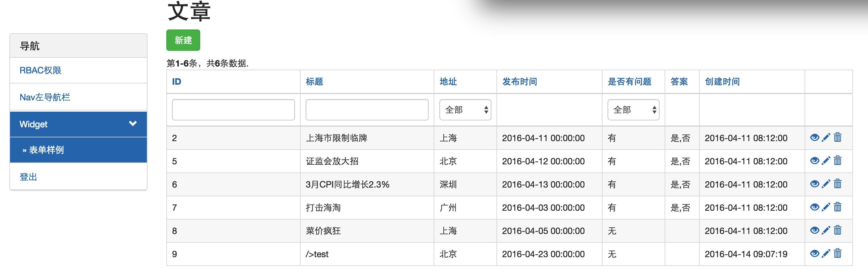
Task: Delete article 菜价疯狂 with trash icon
Action: click(x=838, y=230)
